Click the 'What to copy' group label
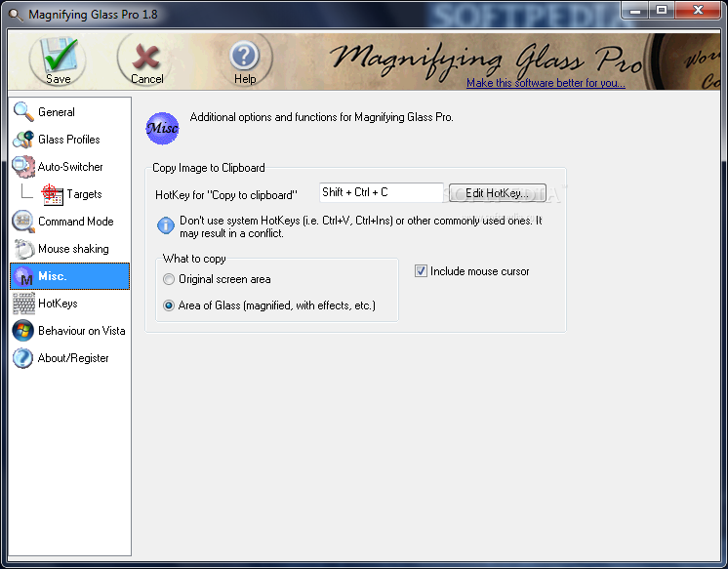728x569 pixels. pos(194,259)
